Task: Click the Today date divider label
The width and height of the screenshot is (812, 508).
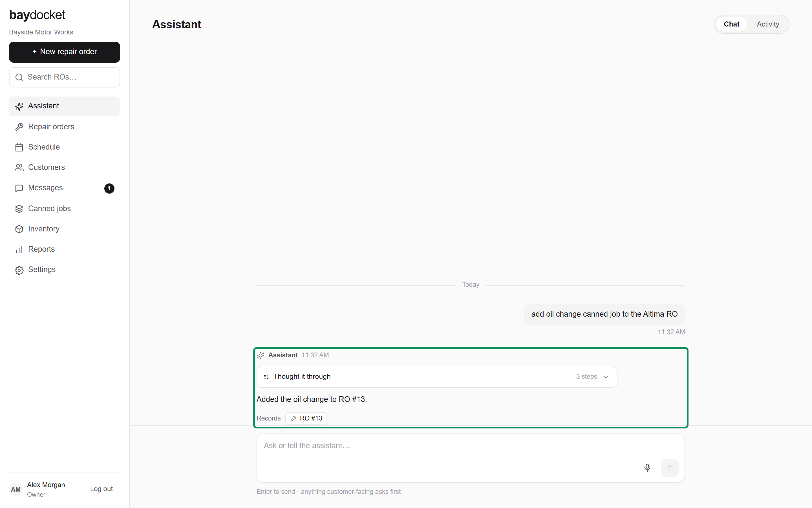Action: (471, 284)
